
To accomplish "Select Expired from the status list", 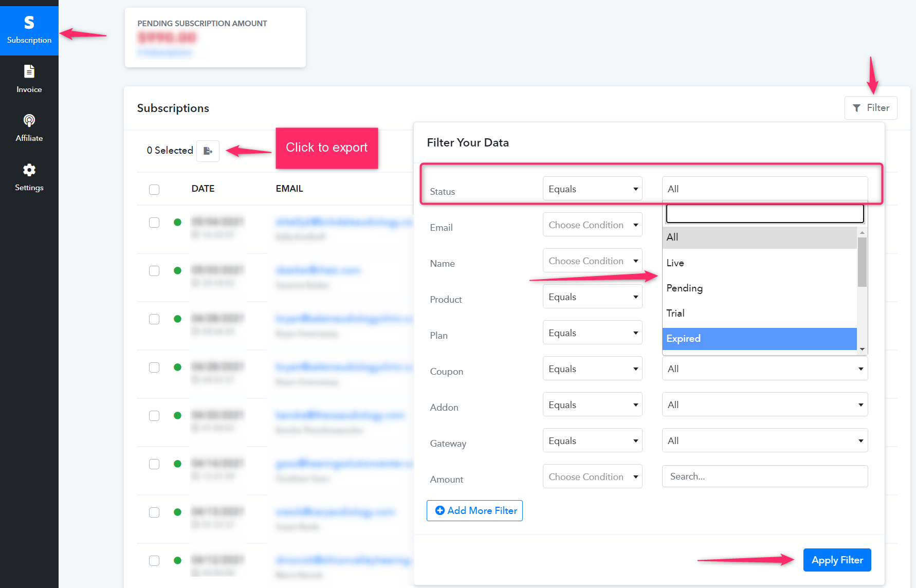I will click(759, 339).
